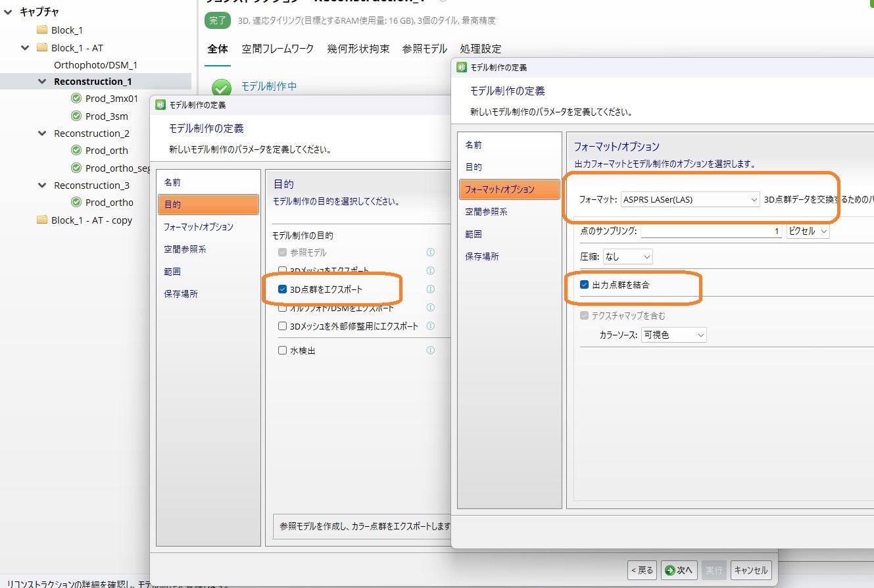The image size is (874, 588).
Task: Check 3Dメッシュを外部修整用にエクスポート option
Action: point(282,326)
